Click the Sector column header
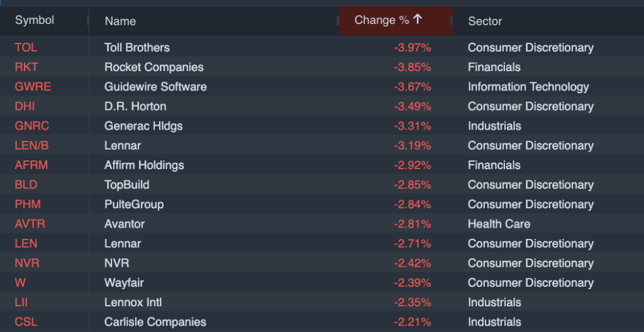Screen dimensions: 644x332 (485, 21)
